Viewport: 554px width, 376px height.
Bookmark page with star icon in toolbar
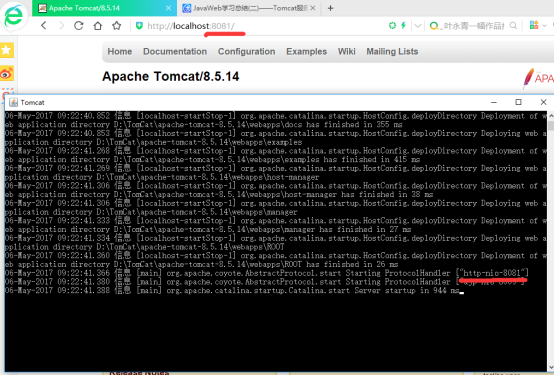pyautogui.click(x=117, y=25)
